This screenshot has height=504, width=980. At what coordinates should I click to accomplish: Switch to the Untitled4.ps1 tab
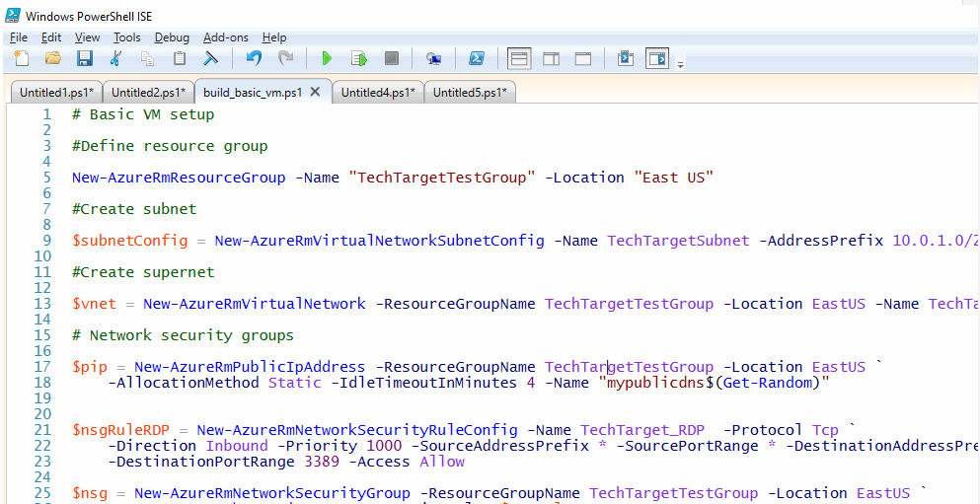[x=378, y=93]
